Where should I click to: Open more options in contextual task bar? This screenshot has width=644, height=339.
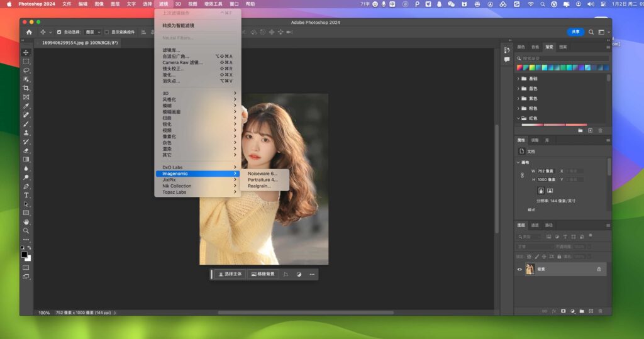click(x=312, y=274)
